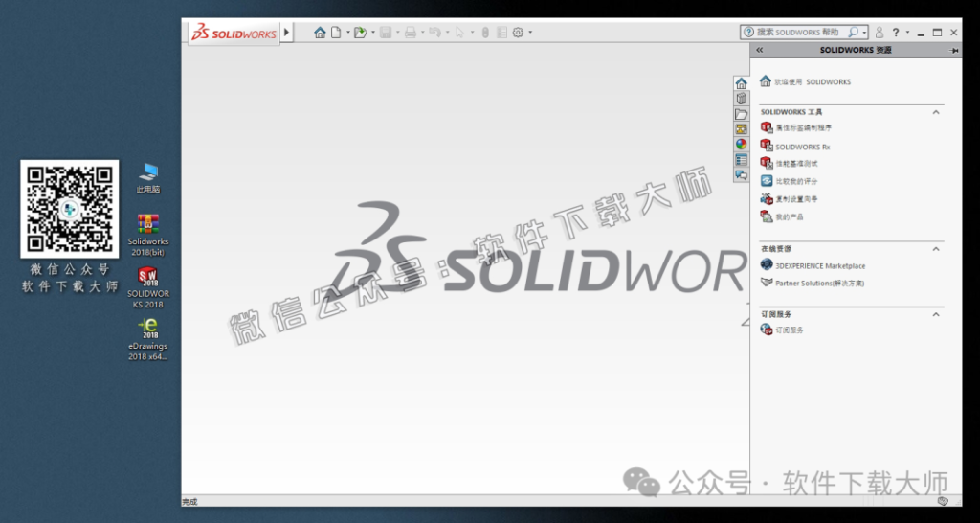This screenshot has width=980, height=523.
Task: Open Partner Solutions(解决方案) link
Action: pos(819,284)
